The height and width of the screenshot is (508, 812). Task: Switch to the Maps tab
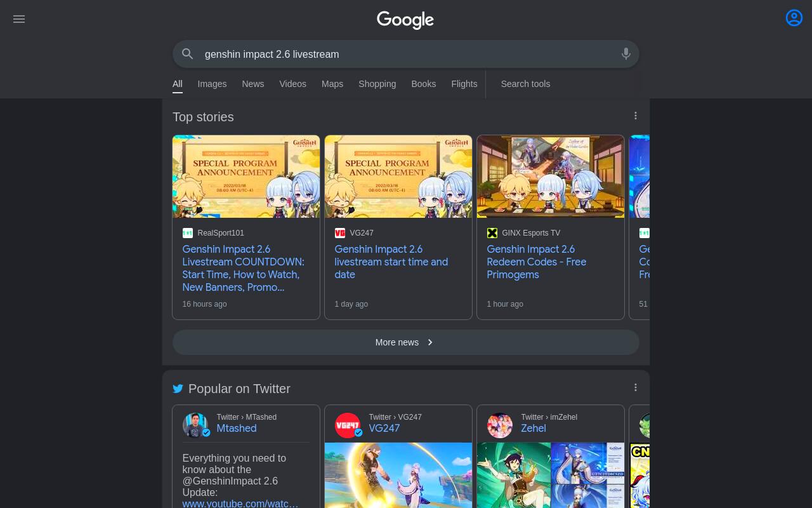[332, 84]
